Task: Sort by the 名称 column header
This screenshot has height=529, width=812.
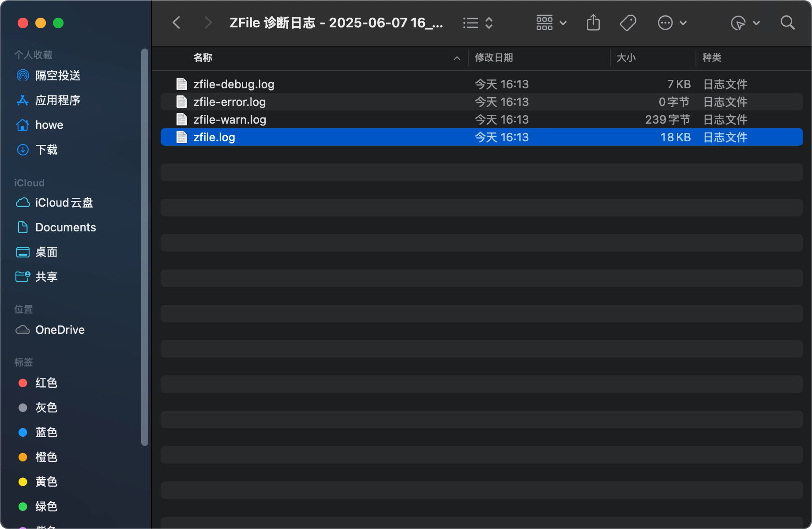Action: click(x=203, y=57)
